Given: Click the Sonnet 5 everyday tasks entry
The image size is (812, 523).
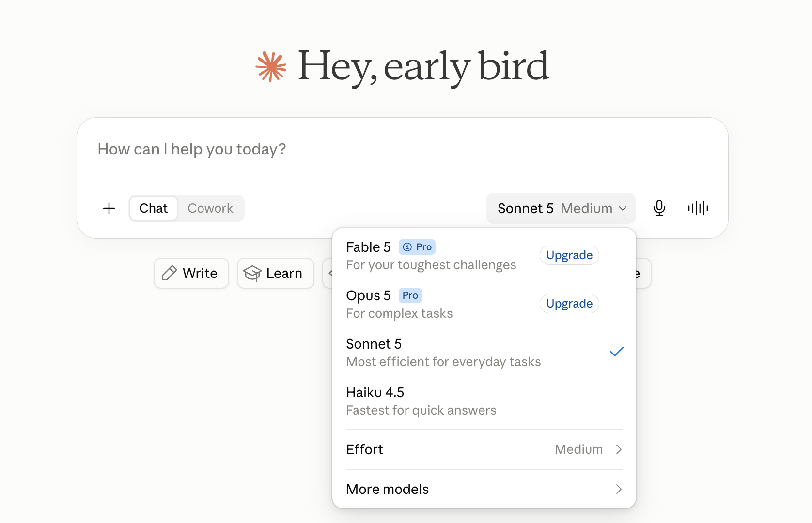Looking at the screenshot, I should pos(484,353).
